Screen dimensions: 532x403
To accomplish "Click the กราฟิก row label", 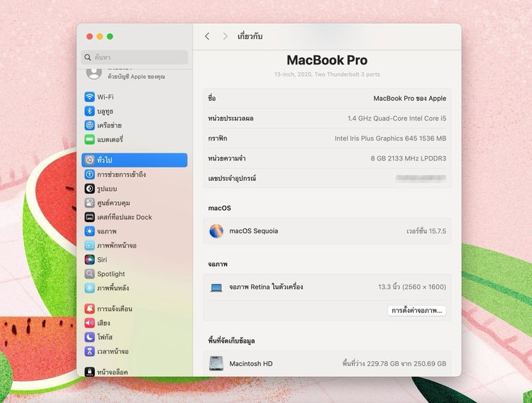I will coord(218,138).
